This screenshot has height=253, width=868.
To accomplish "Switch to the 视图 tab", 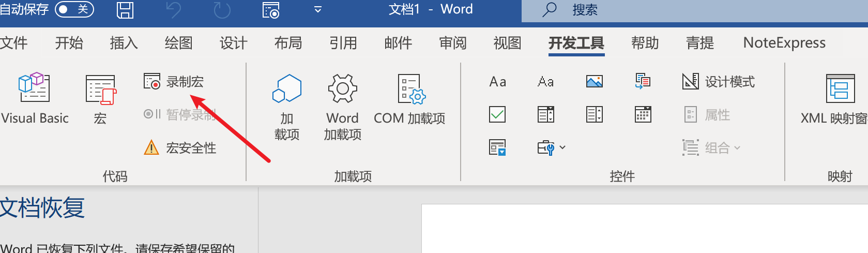I will pos(507,43).
